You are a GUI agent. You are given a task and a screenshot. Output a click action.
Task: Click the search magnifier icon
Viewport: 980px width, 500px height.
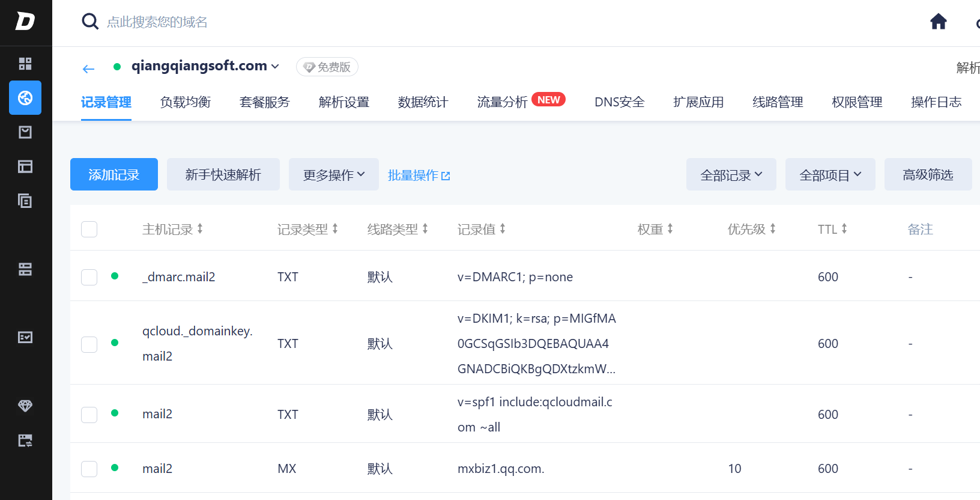[x=90, y=22]
